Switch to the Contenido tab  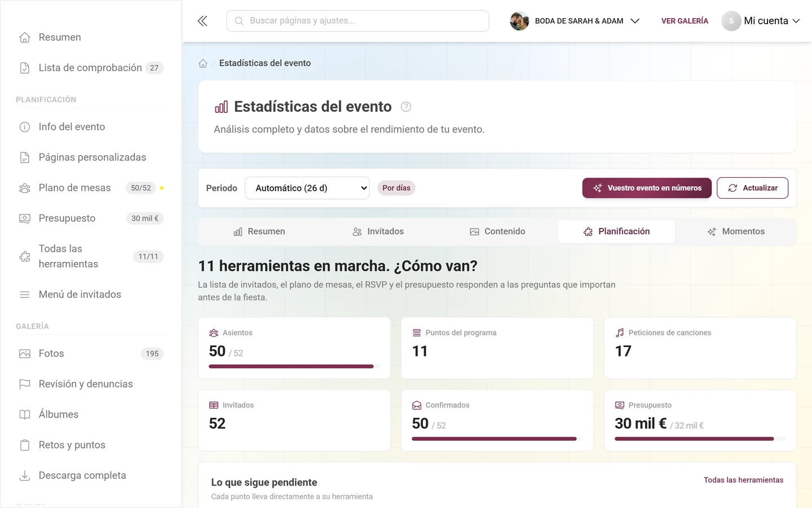497,231
